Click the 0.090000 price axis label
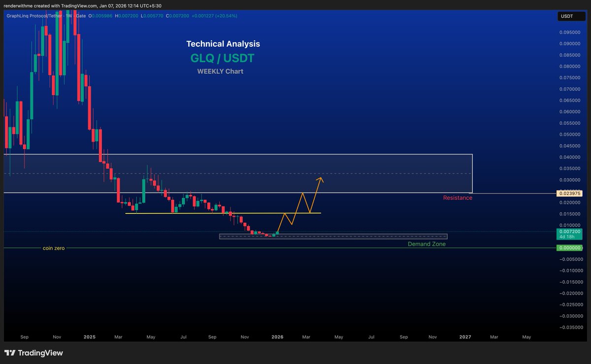The height and width of the screenshot is (364, 591). point(569,44)
